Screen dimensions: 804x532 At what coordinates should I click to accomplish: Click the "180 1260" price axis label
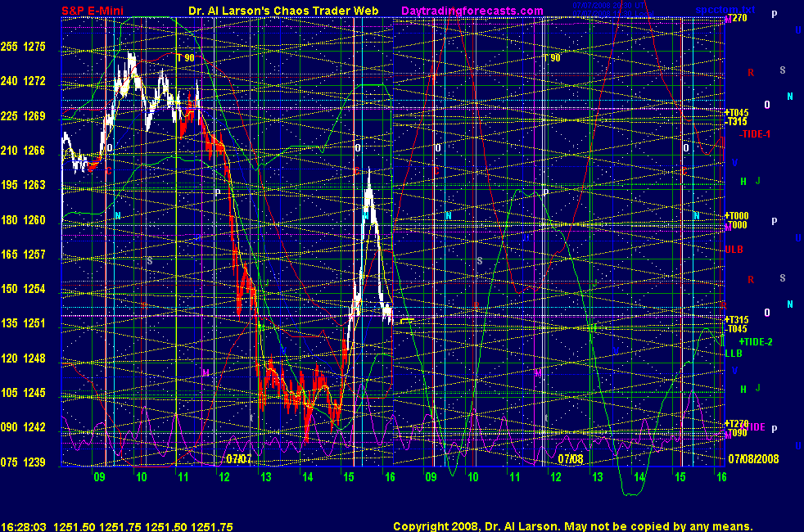point(23,220)
